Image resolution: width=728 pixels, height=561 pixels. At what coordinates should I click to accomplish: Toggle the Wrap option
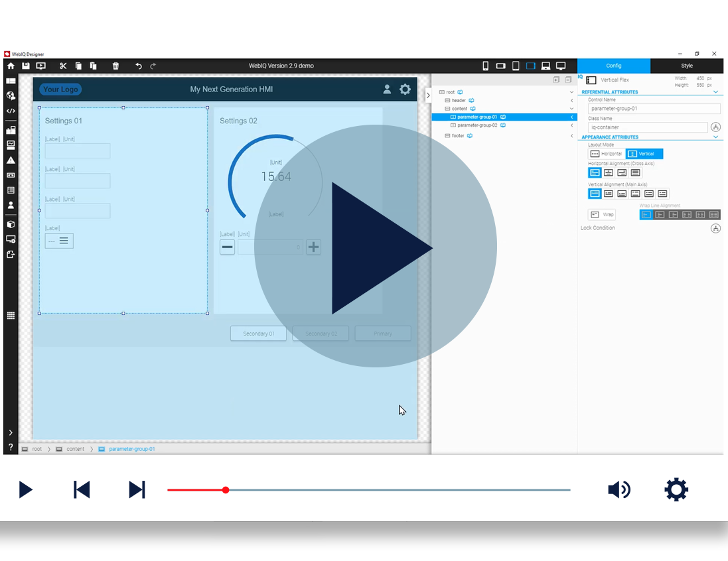coord(602,214)
